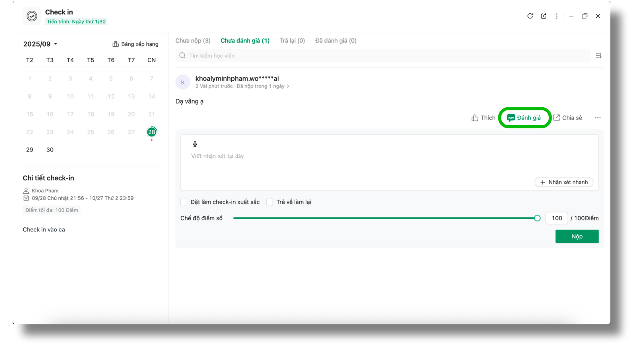The image size is (644, 348).
Task: Open Bảng xếp hạng leaderboard
Action: (135, 44)
